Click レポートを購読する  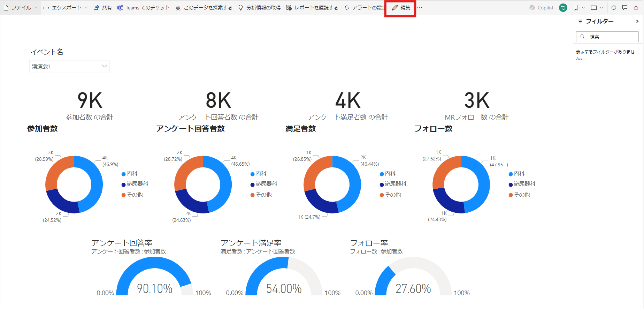(312, 8)
